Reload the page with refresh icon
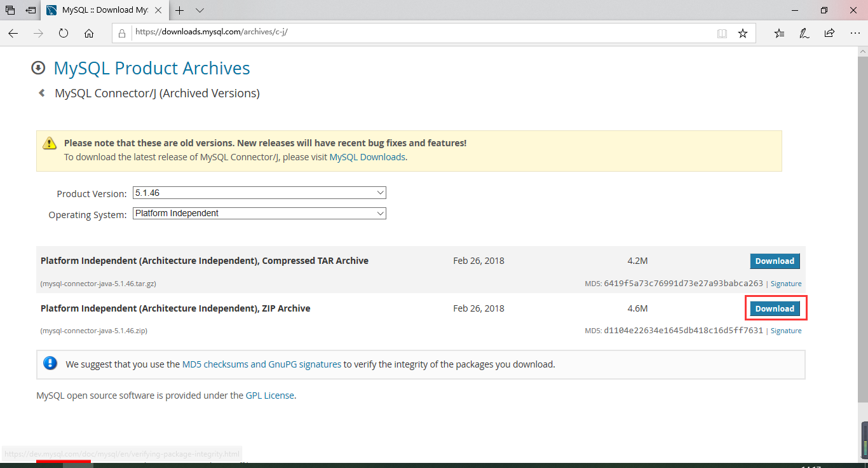The width and height of the screenshot is (868, 468). (64, 33)
